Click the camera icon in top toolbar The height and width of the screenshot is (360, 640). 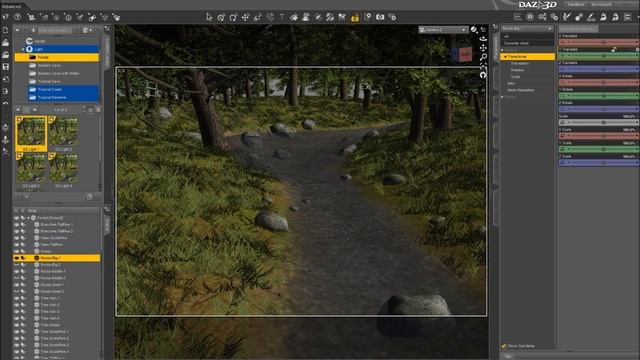coord(380,17)
